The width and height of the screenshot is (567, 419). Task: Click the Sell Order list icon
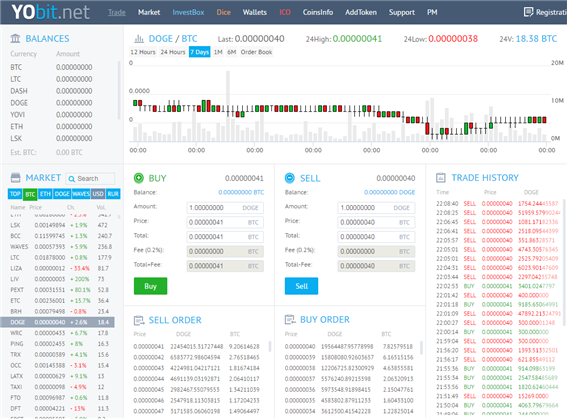pyautogui.click(x=139, y=320)
